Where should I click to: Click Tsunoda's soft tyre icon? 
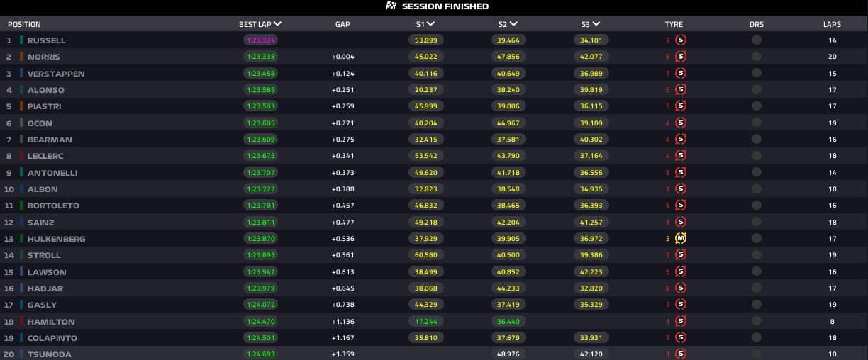coord(681,354)
